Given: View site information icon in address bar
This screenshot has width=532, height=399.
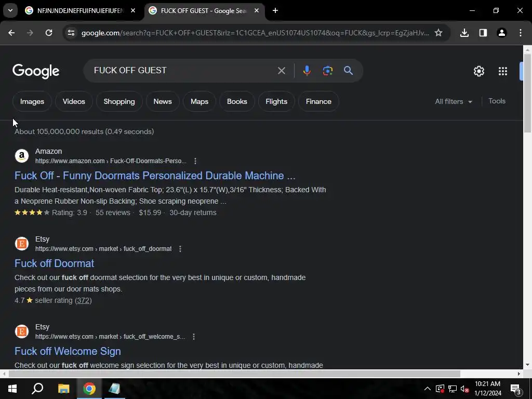Looking at the screenshot, I should [71, 33].
